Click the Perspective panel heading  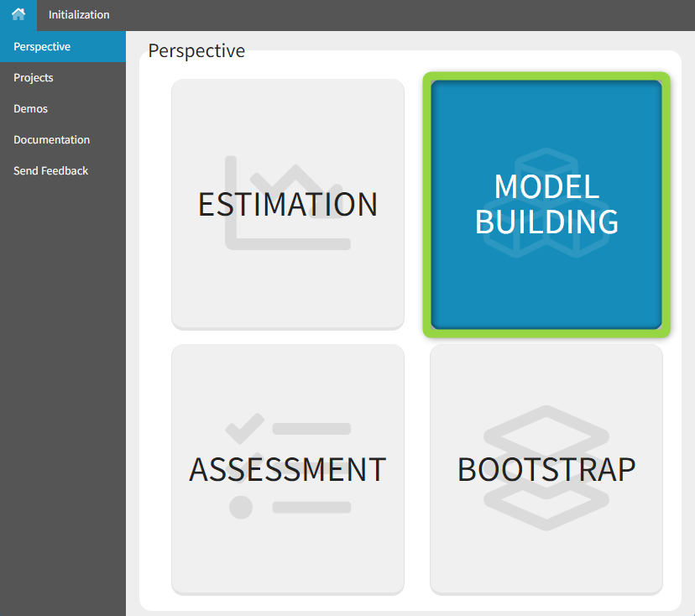coord(196,51)
